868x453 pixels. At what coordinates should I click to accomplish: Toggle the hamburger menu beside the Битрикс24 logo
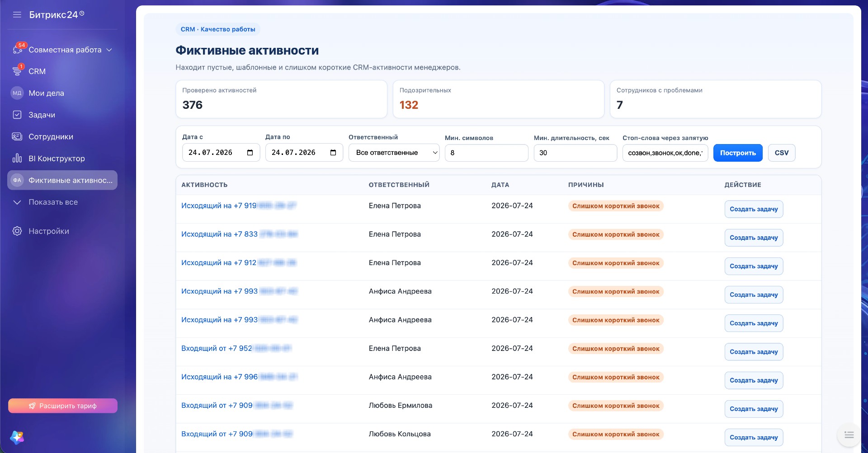pos(17,15)
